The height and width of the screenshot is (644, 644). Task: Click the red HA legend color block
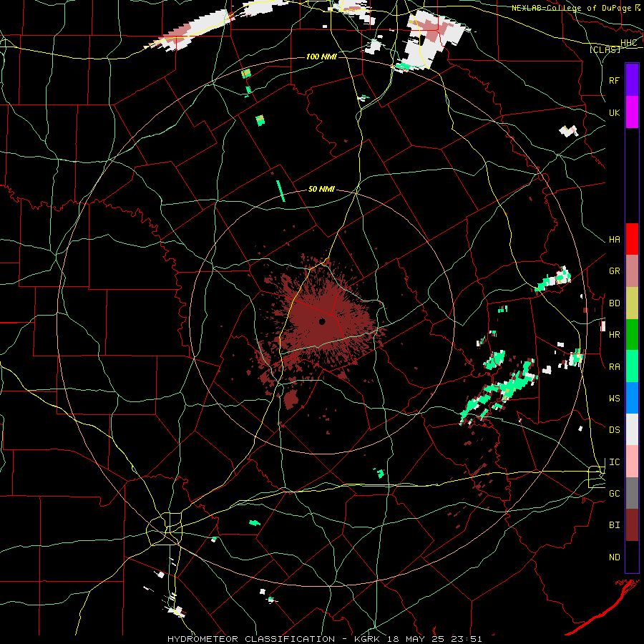tap(632, 239)
